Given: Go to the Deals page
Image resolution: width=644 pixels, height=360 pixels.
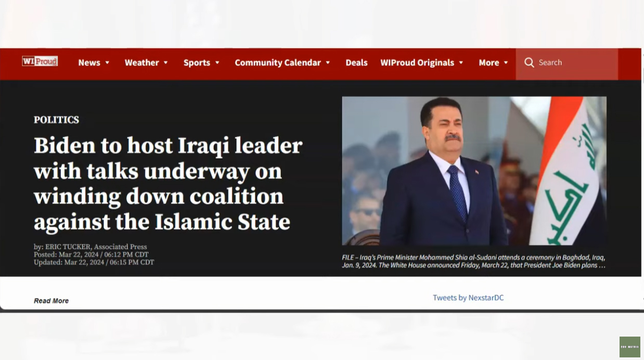Looking at the screenshot, I should point(356,62).
